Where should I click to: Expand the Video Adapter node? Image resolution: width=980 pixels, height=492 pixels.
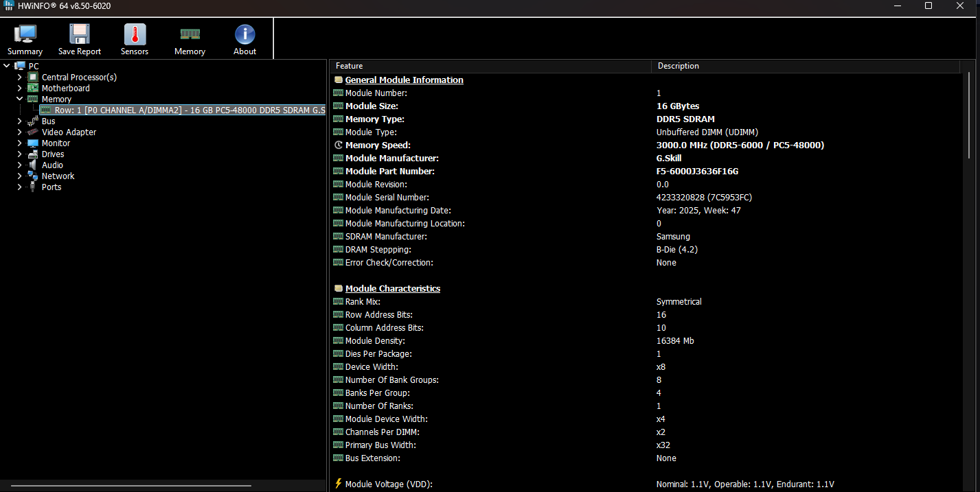[19, 132]
